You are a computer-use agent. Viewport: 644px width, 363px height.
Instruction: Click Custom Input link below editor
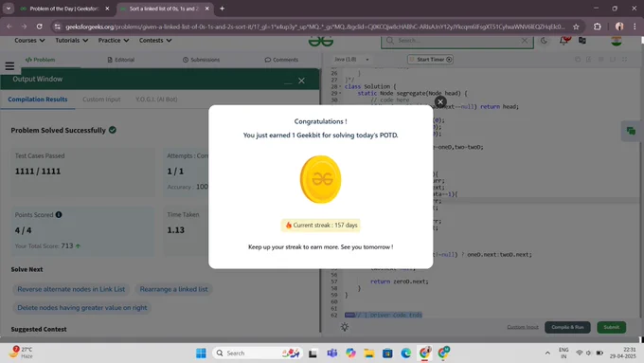tap(523, 327)
